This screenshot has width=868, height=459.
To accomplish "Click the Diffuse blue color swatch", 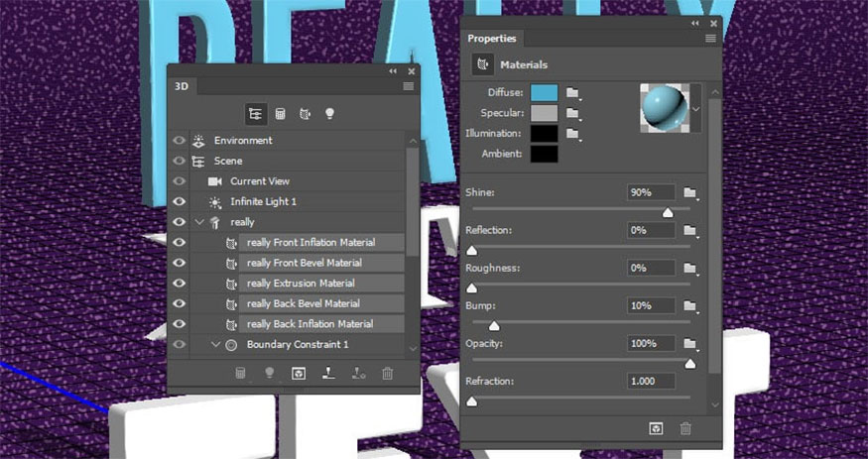I will [545, 92].
